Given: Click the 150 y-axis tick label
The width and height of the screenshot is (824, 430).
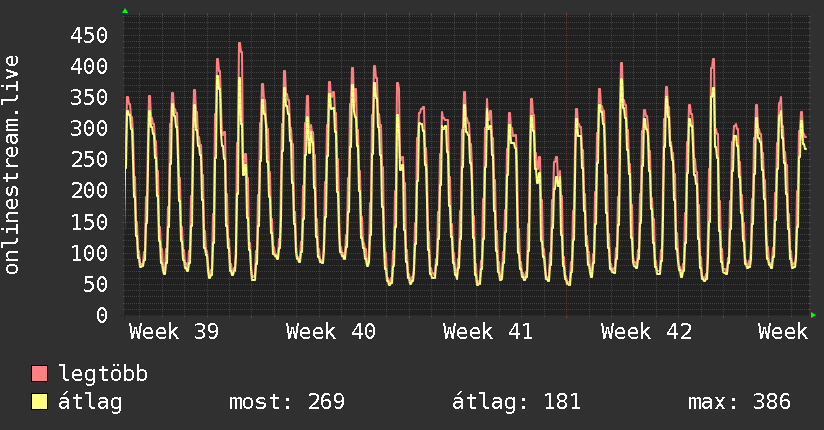Looking at the screenshot, I should 89,222.
